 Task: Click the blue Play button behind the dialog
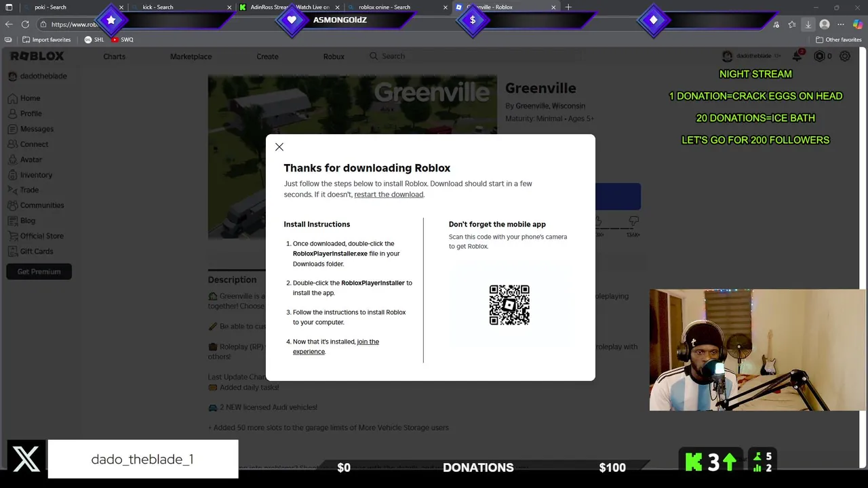coord(618,197)
